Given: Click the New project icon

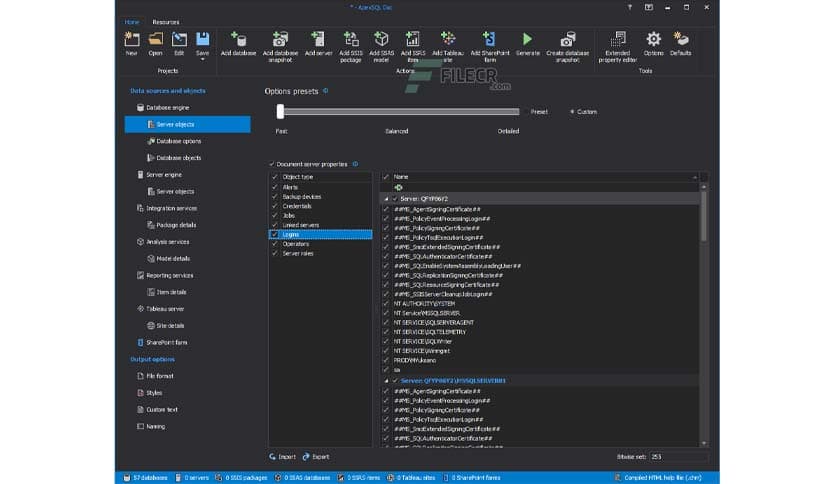Looking at the screenshot, I should pyautogui.click(x=131, y=40).
